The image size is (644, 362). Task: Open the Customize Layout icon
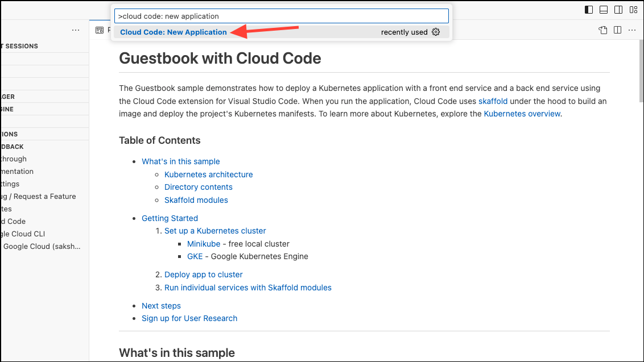[x=633, y=10]
